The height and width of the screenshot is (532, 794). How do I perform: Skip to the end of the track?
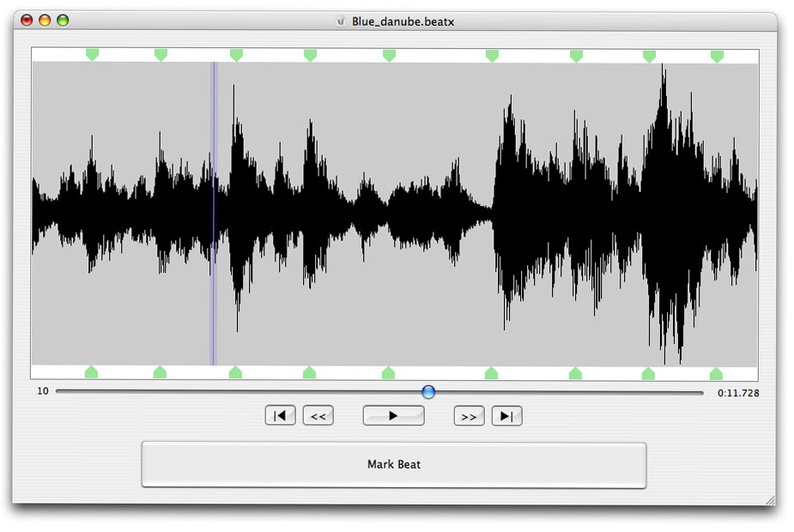(506, 416)
